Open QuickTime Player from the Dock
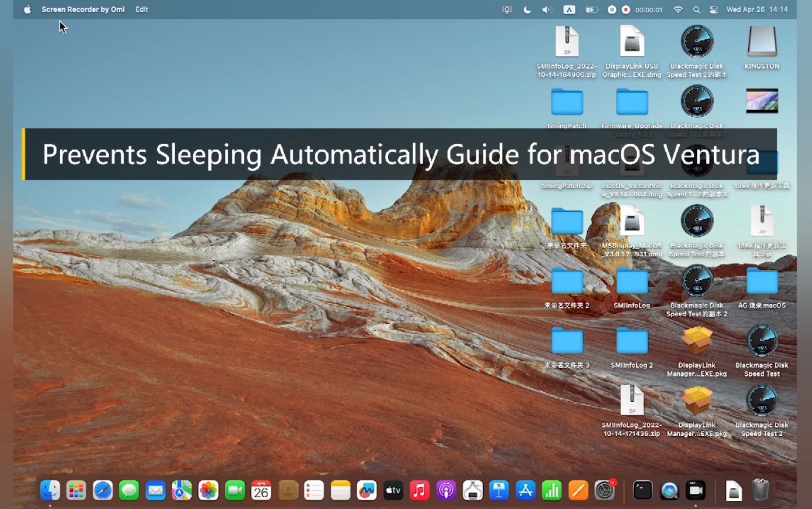 tap(669, 491)
